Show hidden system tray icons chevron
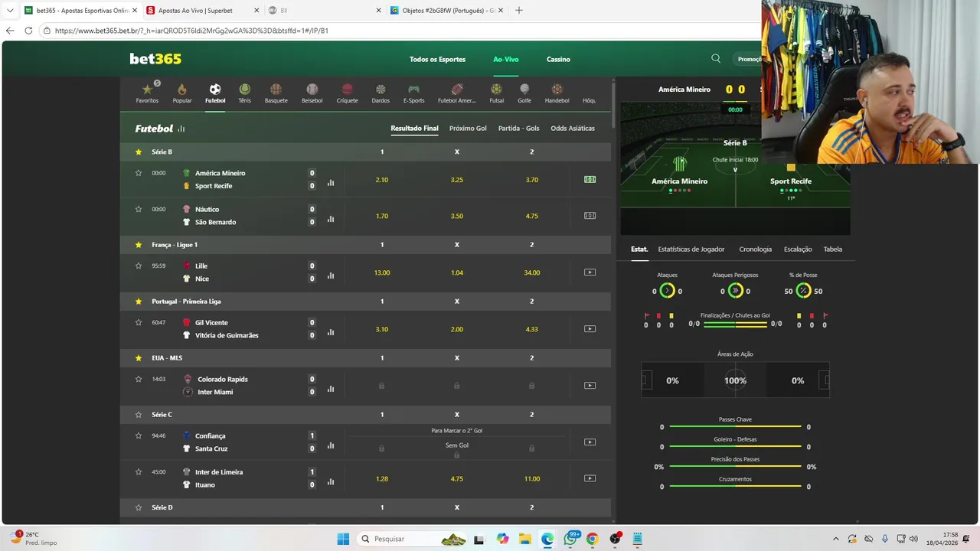The width and height of the screenshot is (980, 551). 835,539
